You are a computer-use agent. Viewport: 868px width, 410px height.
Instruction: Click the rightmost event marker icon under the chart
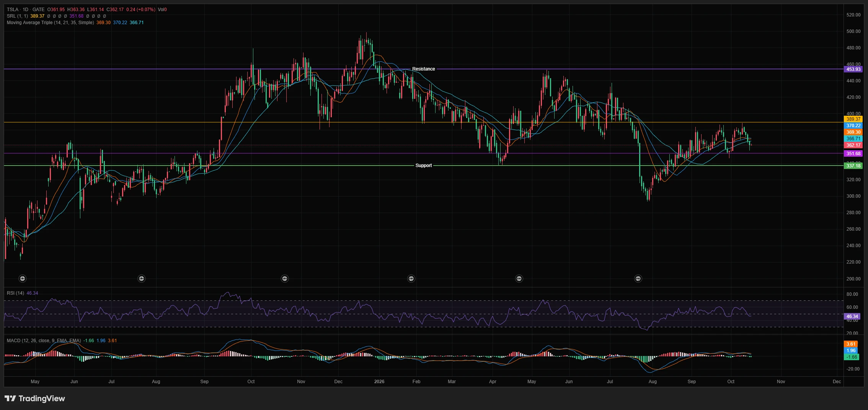(638, 279)
